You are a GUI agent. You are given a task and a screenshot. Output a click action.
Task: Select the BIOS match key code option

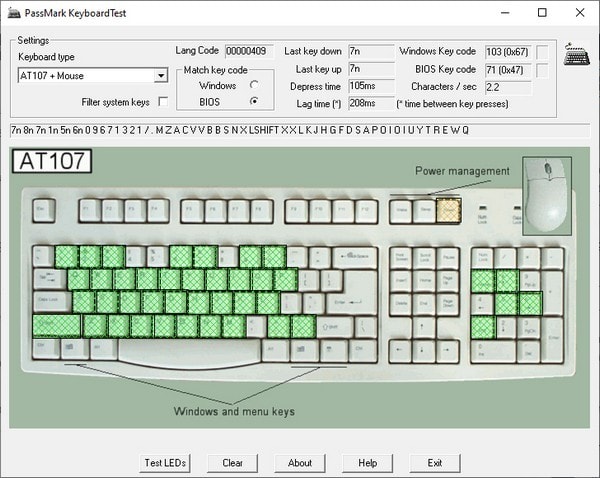[x=254, y=101]
